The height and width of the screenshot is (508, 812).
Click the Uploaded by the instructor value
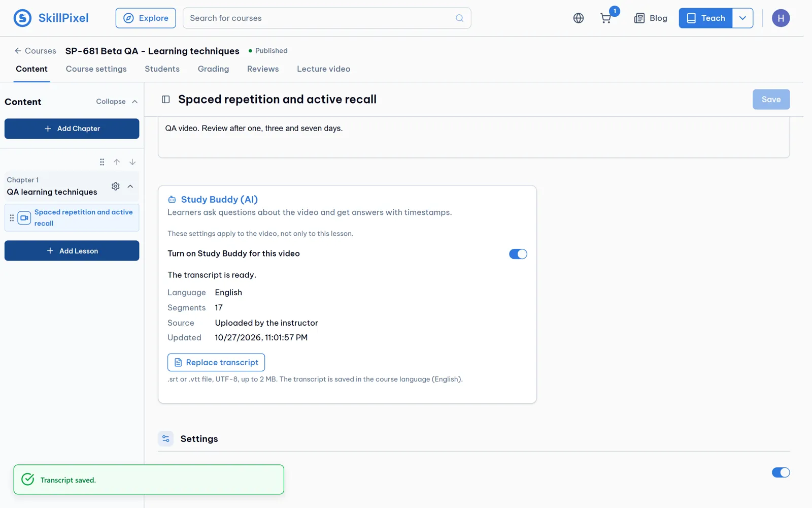(266, 323)
